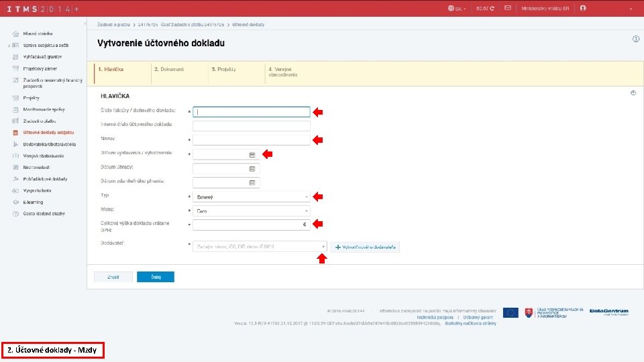The height and width of the screenshot is (362, 644).
Task: Open calendar for Dátum vystavenia field
Action: click(252, 155)
